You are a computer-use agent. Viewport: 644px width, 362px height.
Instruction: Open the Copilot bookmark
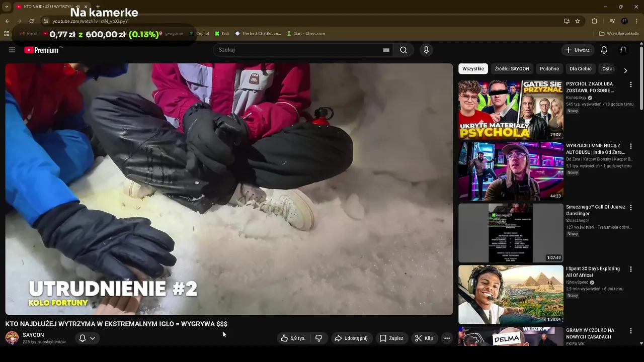pyautogui.click(x=199, y=34)
